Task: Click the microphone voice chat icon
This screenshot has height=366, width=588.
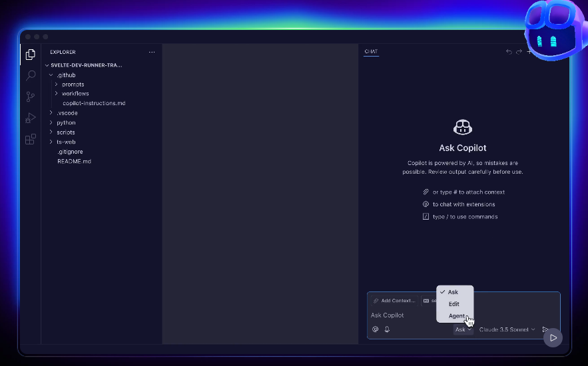Action: (387, 329)
